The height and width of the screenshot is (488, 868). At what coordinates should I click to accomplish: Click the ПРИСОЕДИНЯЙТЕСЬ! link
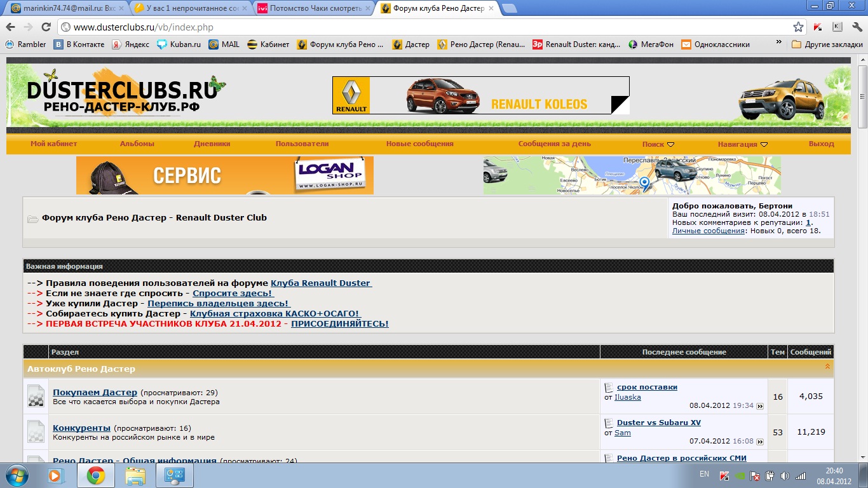click(340, 323)
